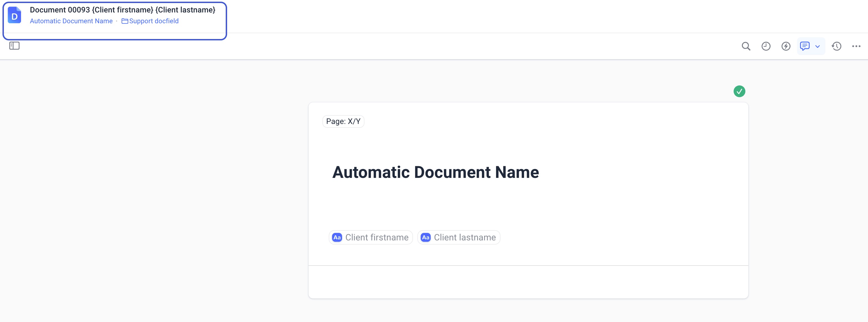Viewport: 868px width, 322px height.
Task: Click the Client firstname text field
Action: [376, 237]
